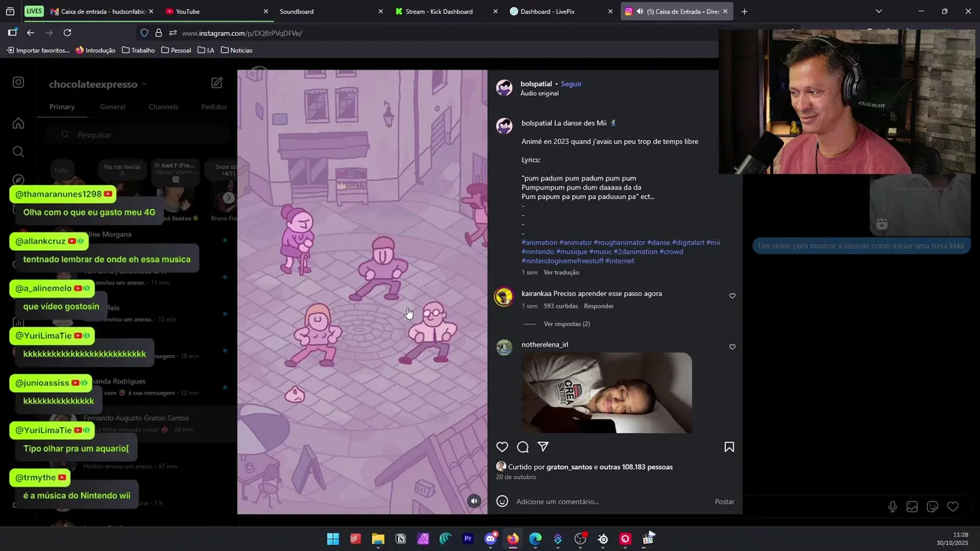The height and width of the screenshot is (551, 980).
Task: Open the Instagram logo in the sidebar
Action: click(x=18, y=83)
